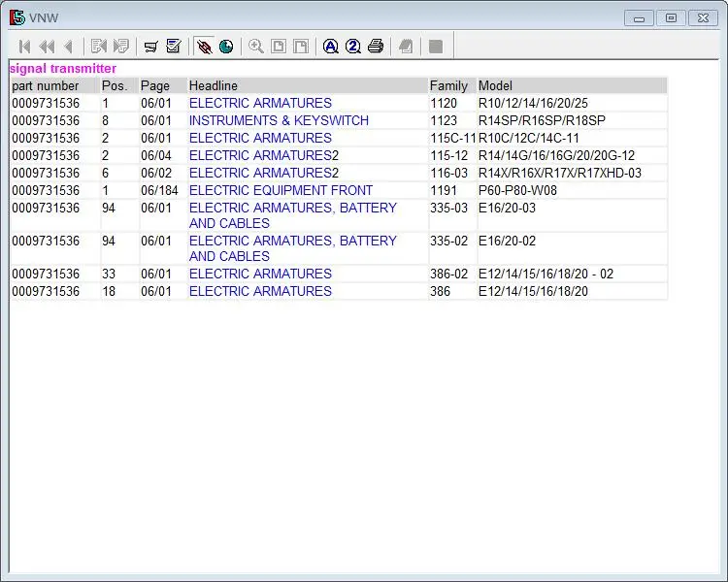The width and height of the screenshot is (728, 582).
Task: Go back using the single left arrow
Action: [69, 47]
